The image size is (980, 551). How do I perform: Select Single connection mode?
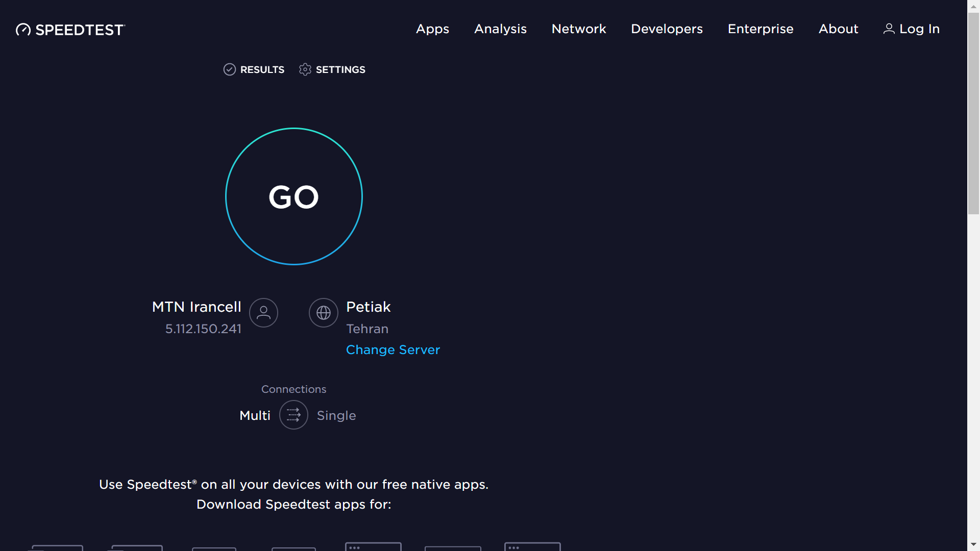coord(336,416)
